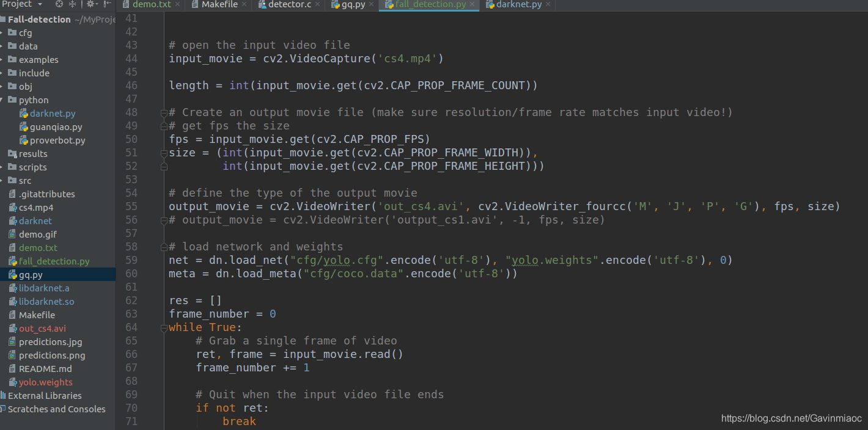868x430 pixels.
Task: Select predictions.jpg in the project tree
Action: pos(50,342)
